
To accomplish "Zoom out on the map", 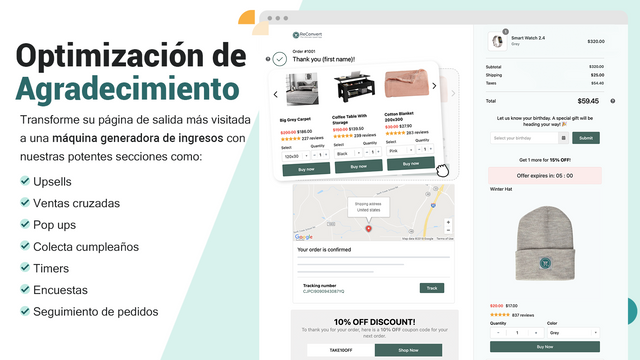I will (448, 230).
